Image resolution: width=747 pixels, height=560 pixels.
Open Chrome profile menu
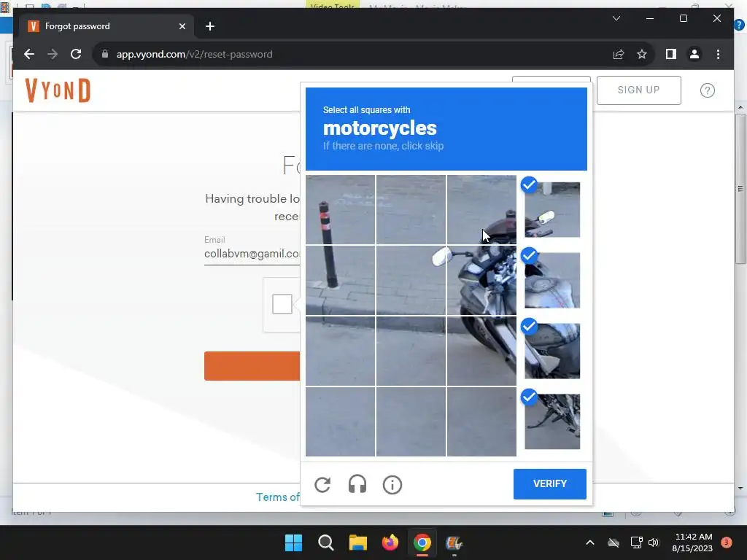pos(694,54)
